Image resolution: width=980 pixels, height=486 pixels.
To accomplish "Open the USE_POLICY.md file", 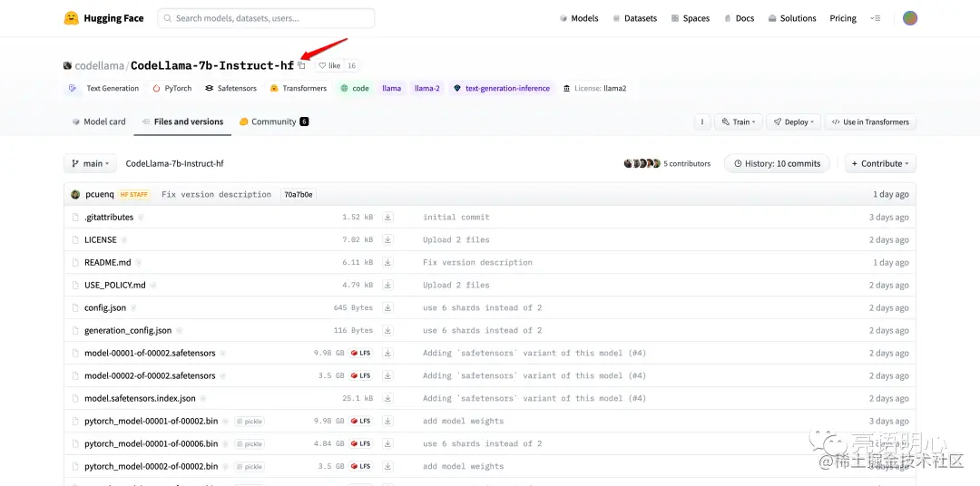I will click(115, 285).
